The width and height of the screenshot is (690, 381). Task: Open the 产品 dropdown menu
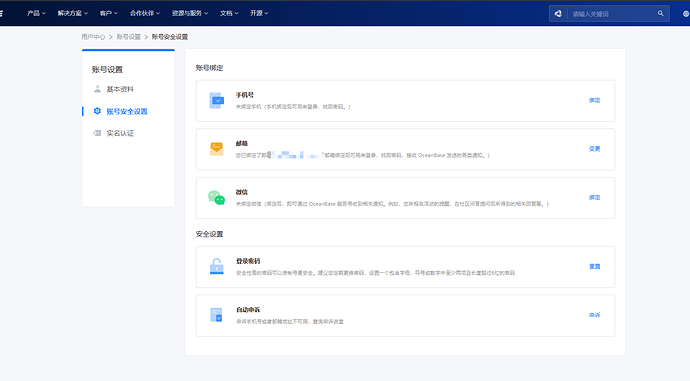(x=36, y=13)
